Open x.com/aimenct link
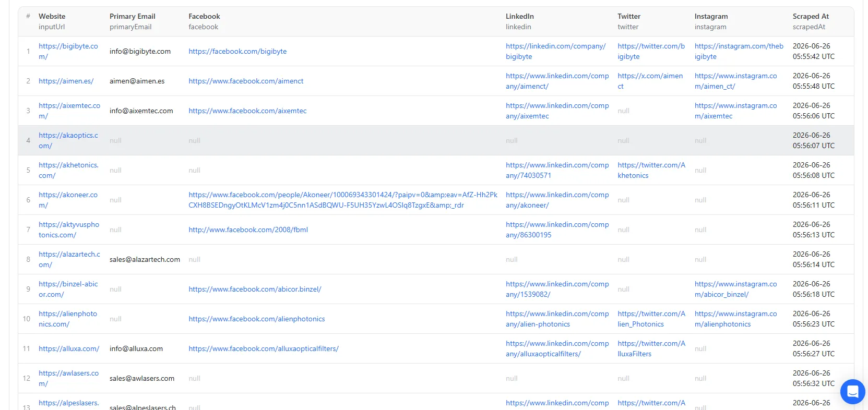Image resolution: width=868 pixels, height=410 pixels. pyautogui.click(x=650, y=81)
